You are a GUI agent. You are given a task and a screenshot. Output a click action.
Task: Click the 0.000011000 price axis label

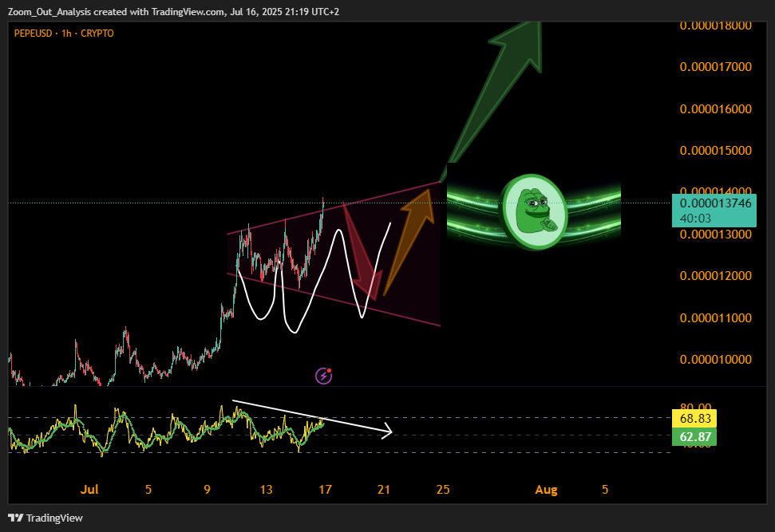(x=715, y=317)
